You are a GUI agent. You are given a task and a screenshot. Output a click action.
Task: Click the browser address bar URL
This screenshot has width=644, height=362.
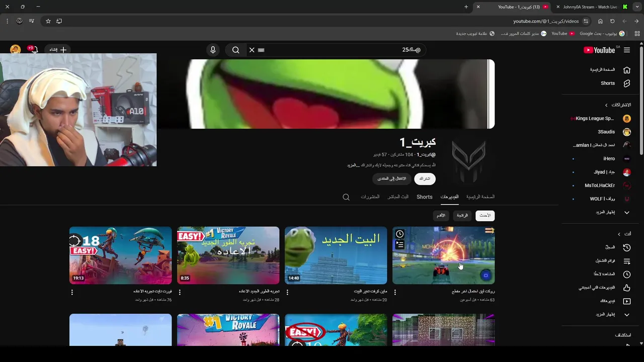[546, 21]
